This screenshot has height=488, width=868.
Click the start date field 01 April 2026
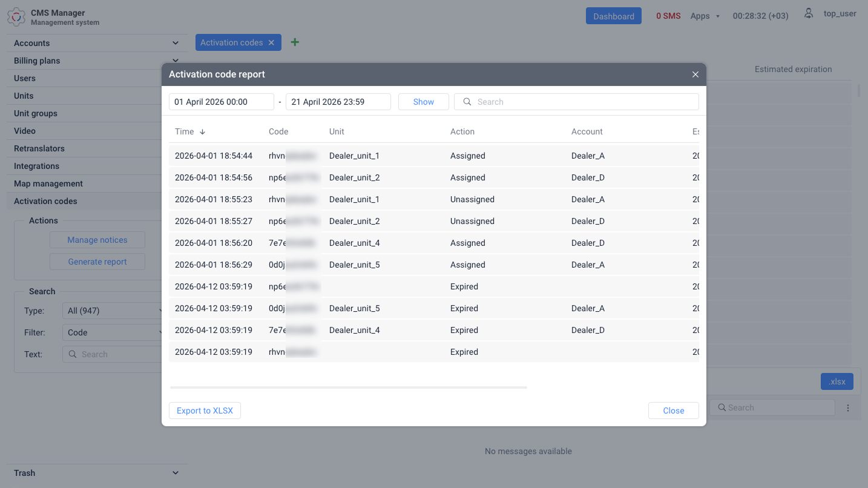(222, 102)
